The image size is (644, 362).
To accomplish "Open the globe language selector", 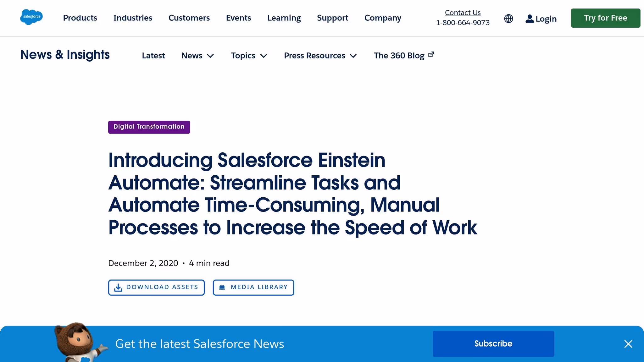I will pos(508,19).
